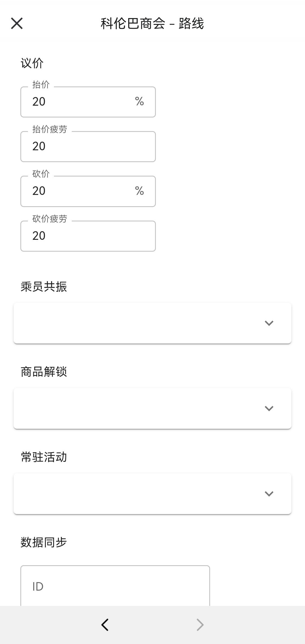This screenshot has width=305, height=644.
Task: Click into the 砍价 percentage field
Action: pos(79,191)
